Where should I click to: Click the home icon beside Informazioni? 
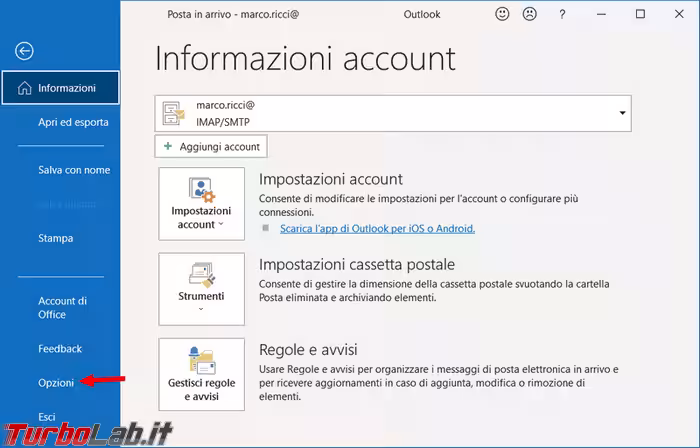25,88
